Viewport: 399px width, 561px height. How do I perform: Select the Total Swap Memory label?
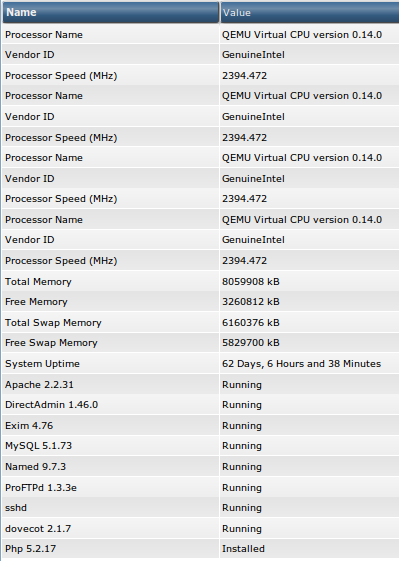coord(53,323)
